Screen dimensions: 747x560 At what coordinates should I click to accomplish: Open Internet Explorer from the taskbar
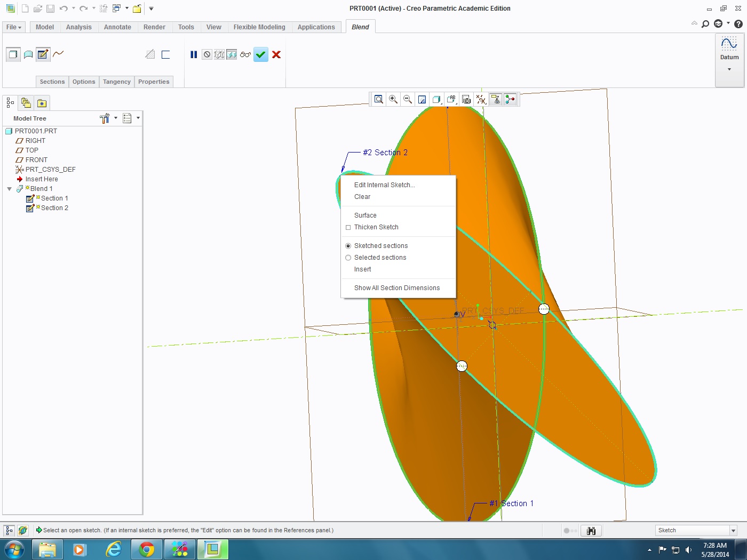(114, 549)
